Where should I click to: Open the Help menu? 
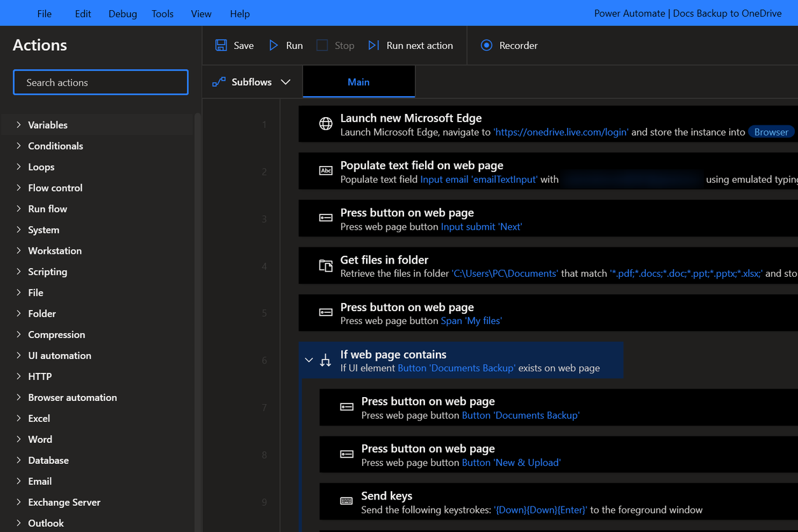tap(240, 13)
